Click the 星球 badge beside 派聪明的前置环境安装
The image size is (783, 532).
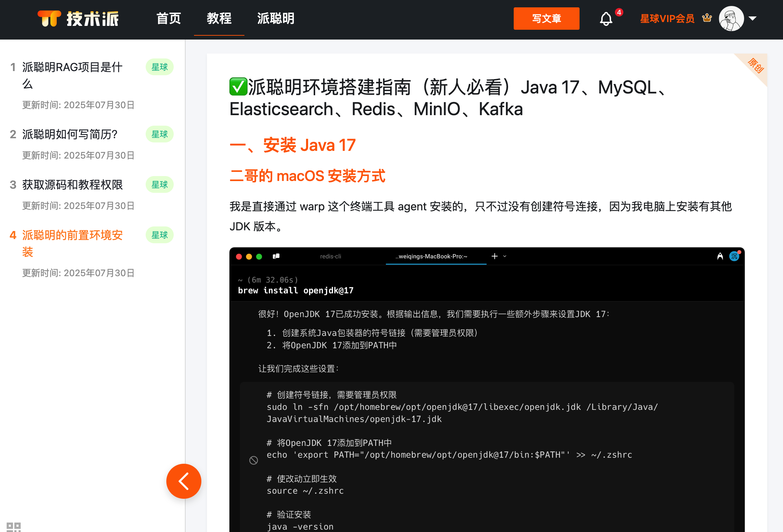coord(159,235)
